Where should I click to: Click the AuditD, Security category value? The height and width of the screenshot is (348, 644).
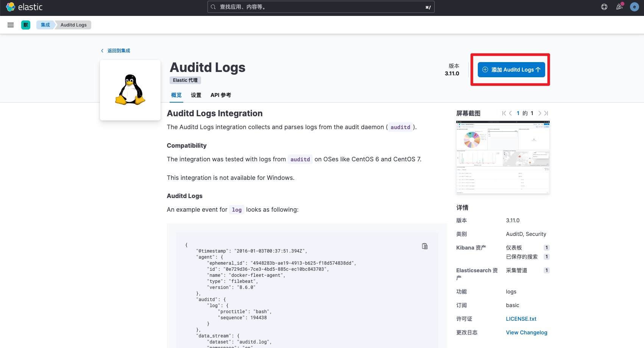[x=526, y=234]
